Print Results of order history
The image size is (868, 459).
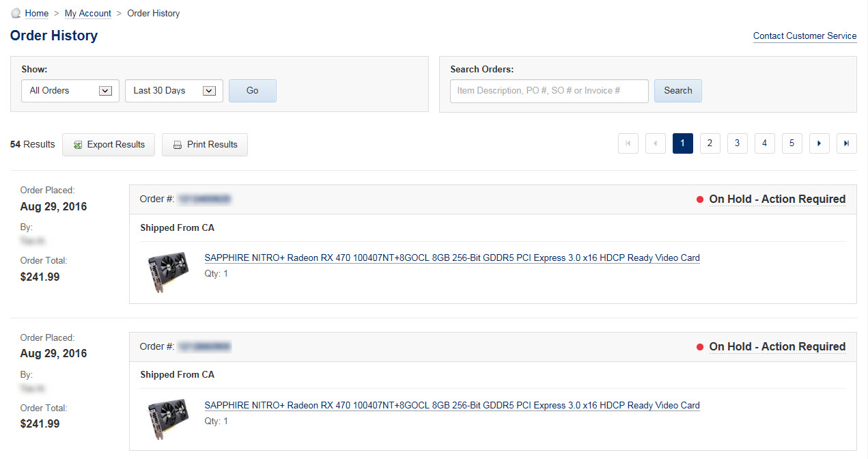(205, 145)
